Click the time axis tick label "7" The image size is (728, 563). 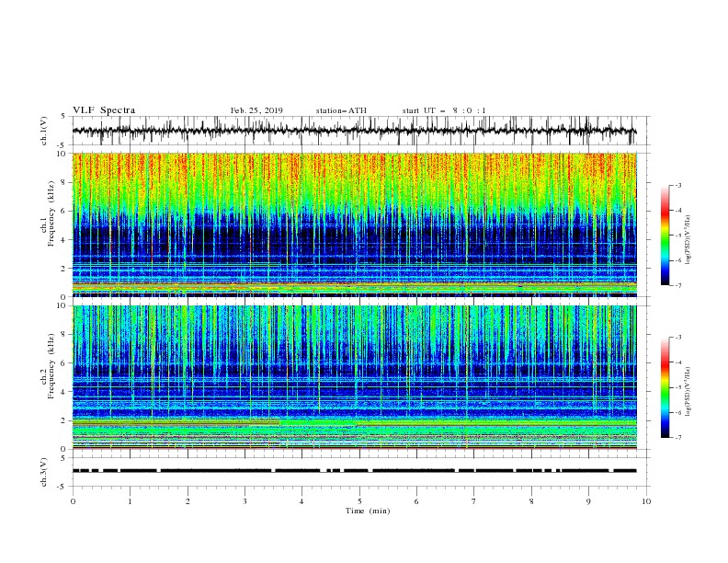click(474, 501)
